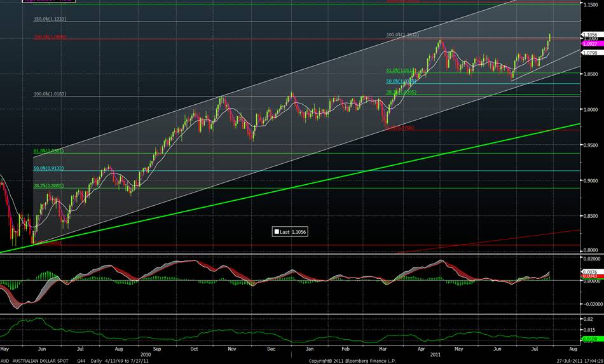Viewport: 604px width, 364px height.
Task: Click the white Last legend swatch
Action: (x=276, y=232)
